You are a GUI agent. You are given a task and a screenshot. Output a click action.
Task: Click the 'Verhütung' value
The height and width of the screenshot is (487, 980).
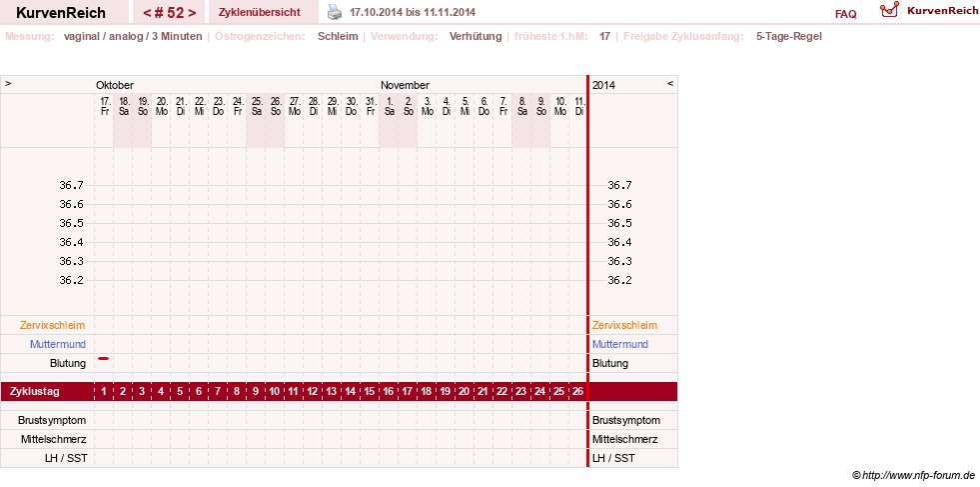(476, 36)
